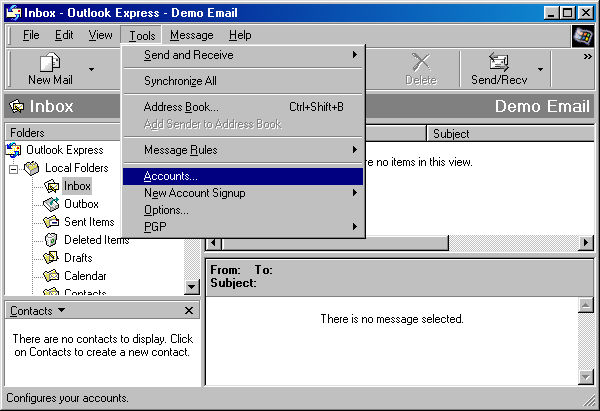600x411 pixels.
Task: Click the Delete toolbar icon
Action: pyautogui.click(x=421, y=62)
